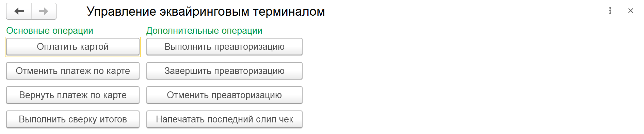The height and width of the screenshot is (134, 644).
Task: Click the Завершить преавторизацию button
Action: pos(224,71)
